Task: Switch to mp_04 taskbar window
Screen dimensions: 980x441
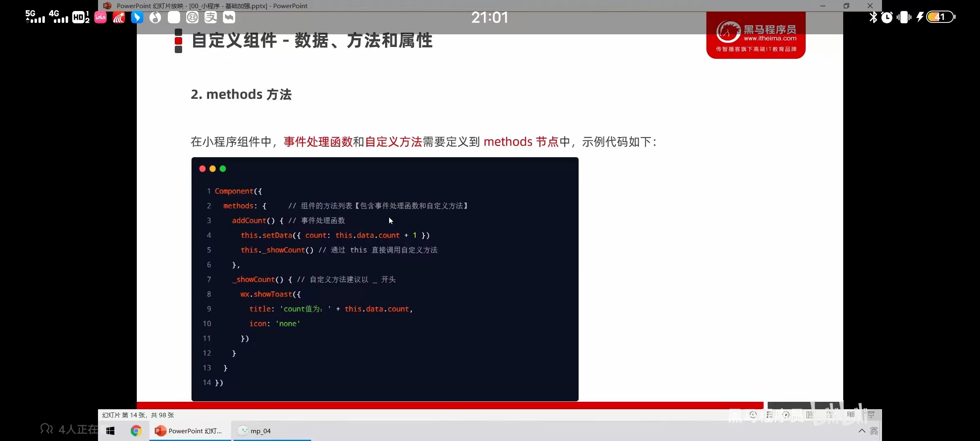Action: tap(261, 431)
